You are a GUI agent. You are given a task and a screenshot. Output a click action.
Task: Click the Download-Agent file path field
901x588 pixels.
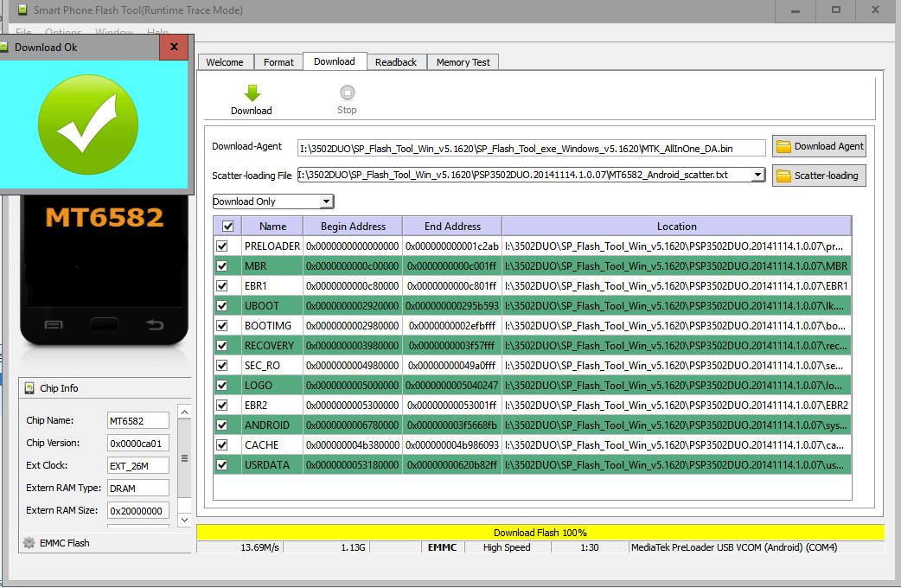[x=531, y=148]
